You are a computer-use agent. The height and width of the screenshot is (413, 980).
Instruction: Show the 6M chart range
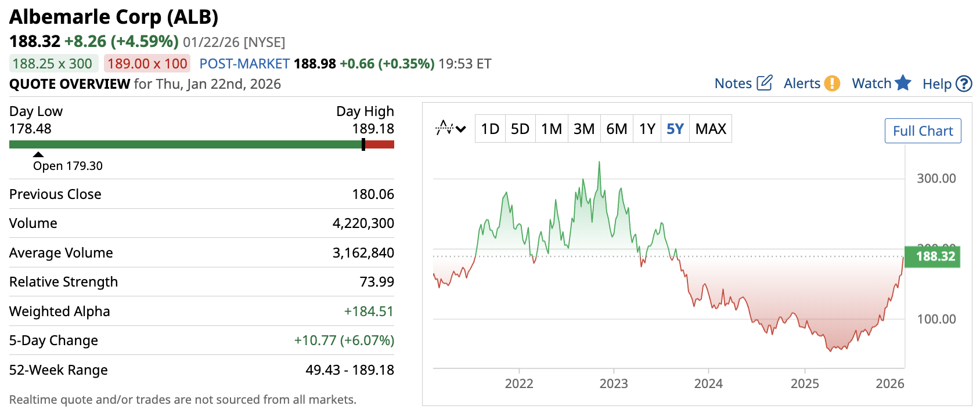(x=617, y=129)
